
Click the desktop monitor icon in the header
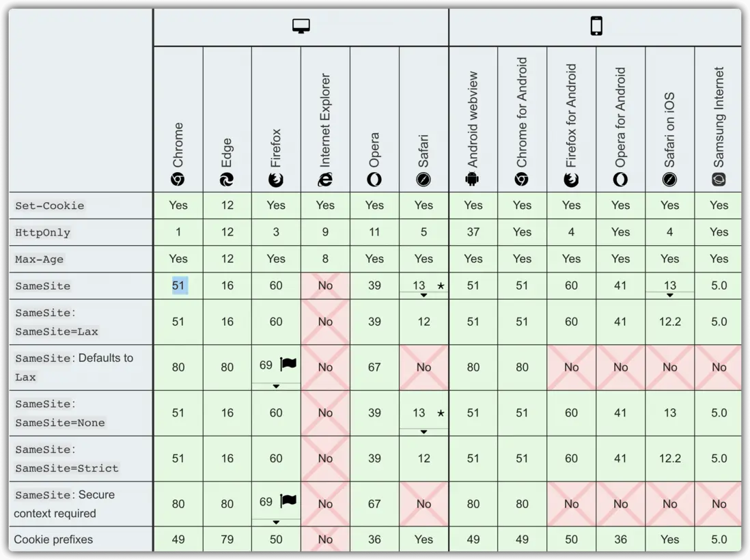click(301, 27)
